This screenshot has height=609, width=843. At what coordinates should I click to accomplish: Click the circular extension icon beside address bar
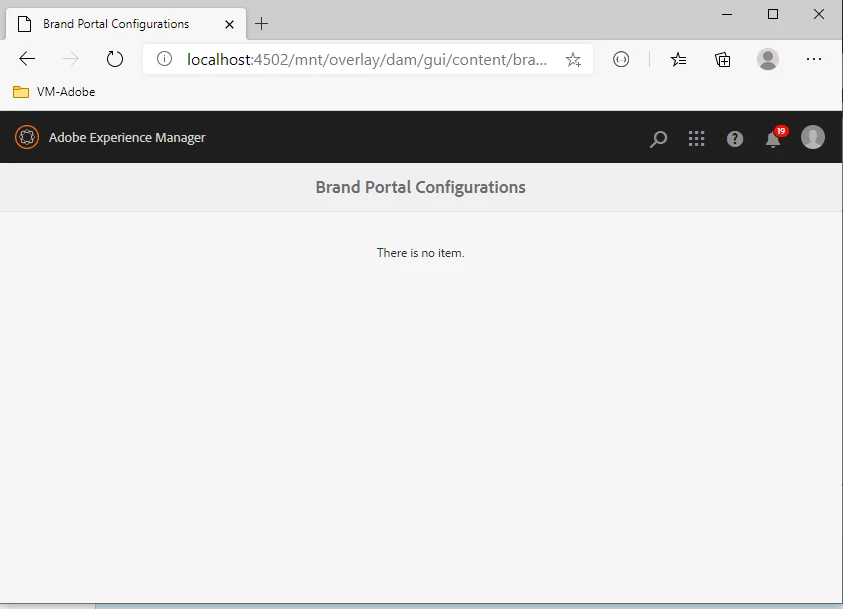tap(621, 59)
